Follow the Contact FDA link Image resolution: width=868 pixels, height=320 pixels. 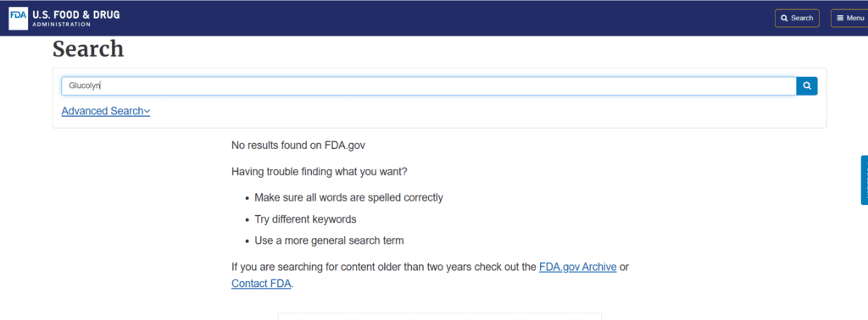(261, 284)
